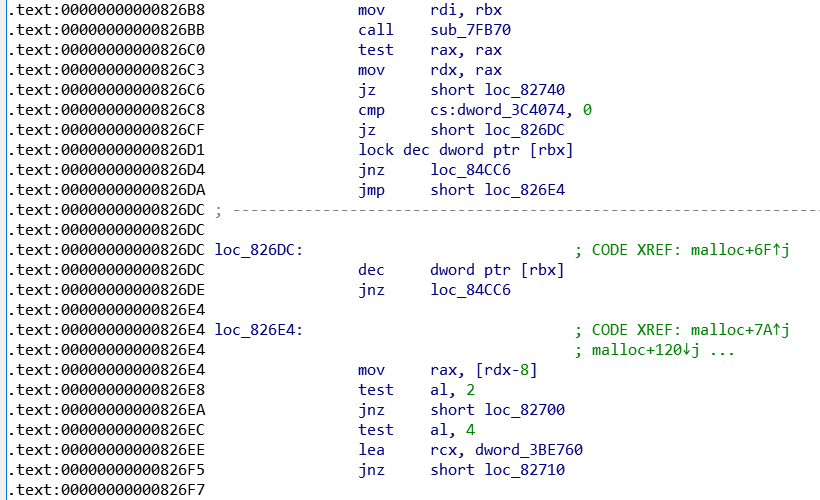Click loc_826DC operand in jz instruction
This screenshot has width=820, height=500.
(525, 130)
